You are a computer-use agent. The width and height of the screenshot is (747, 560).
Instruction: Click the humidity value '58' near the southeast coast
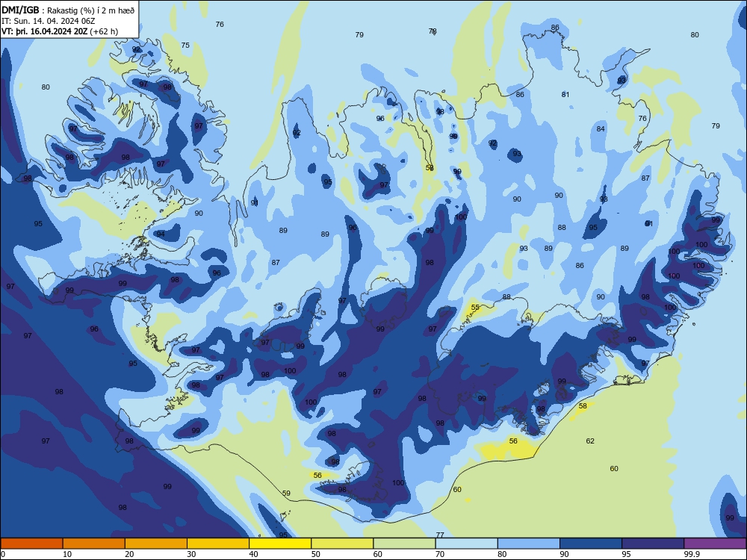tap(583, 406)
